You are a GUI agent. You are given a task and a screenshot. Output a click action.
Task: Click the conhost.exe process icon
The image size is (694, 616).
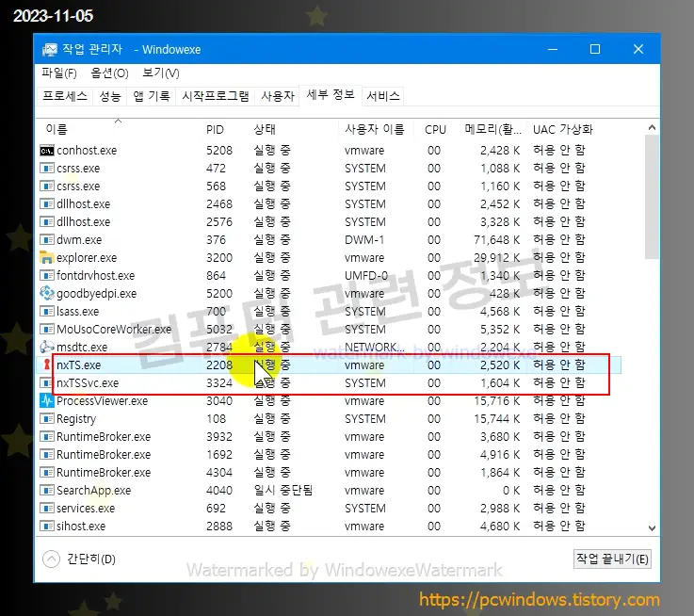(47, 151)
